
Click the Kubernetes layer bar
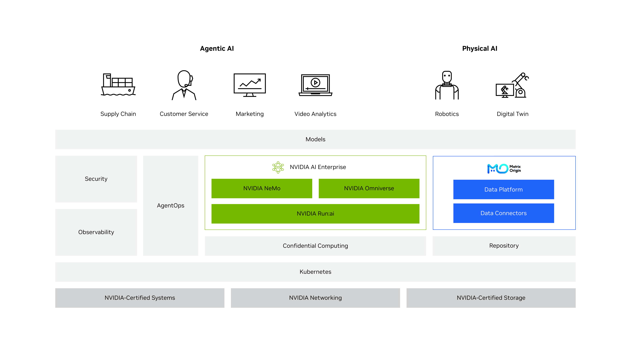pos(315,272)
